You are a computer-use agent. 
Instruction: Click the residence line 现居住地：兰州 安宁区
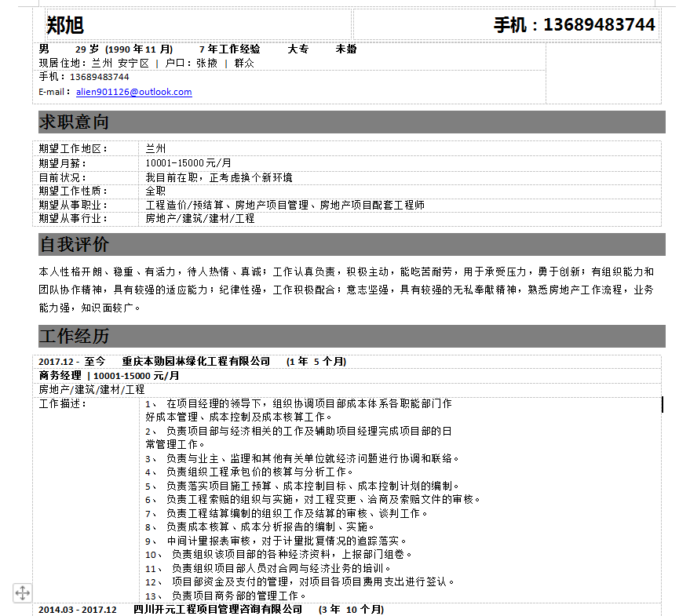(x=94, y=64)
